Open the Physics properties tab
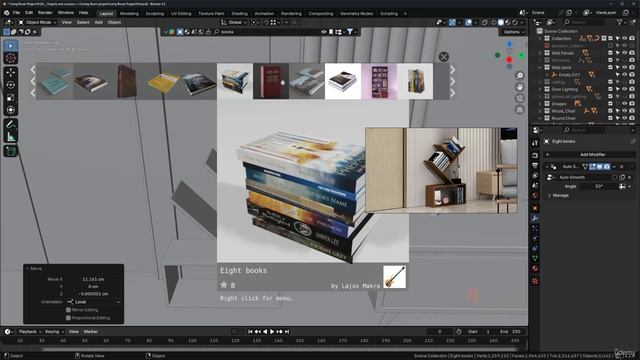This screenshot has height=360, width=640. (535, 238)
